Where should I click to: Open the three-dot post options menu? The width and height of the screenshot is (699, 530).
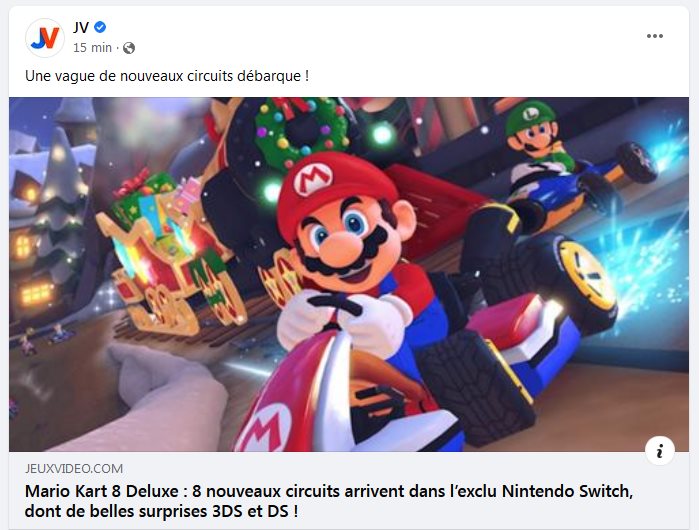pyautogui.click(x=654, y=36)
